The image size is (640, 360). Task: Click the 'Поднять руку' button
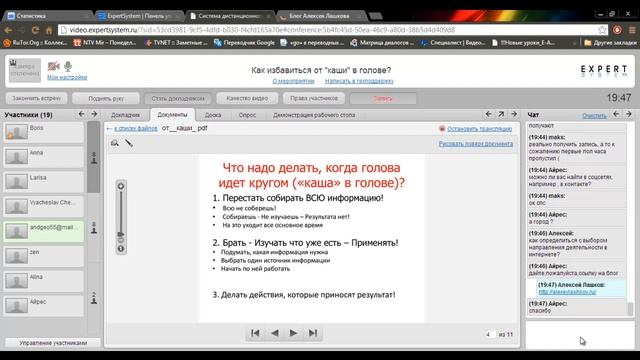(106, 98)
